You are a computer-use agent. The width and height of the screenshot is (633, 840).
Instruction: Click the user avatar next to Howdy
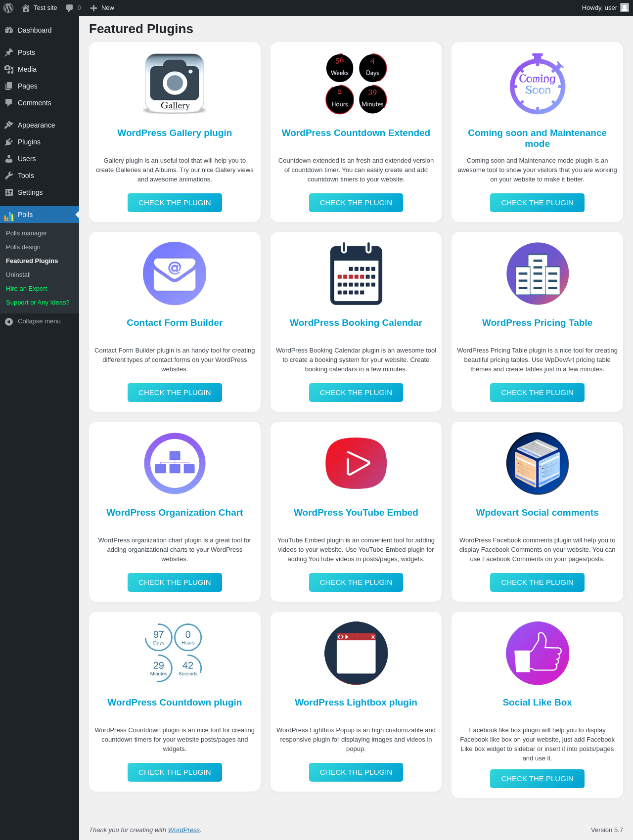[x=625, y=7]
